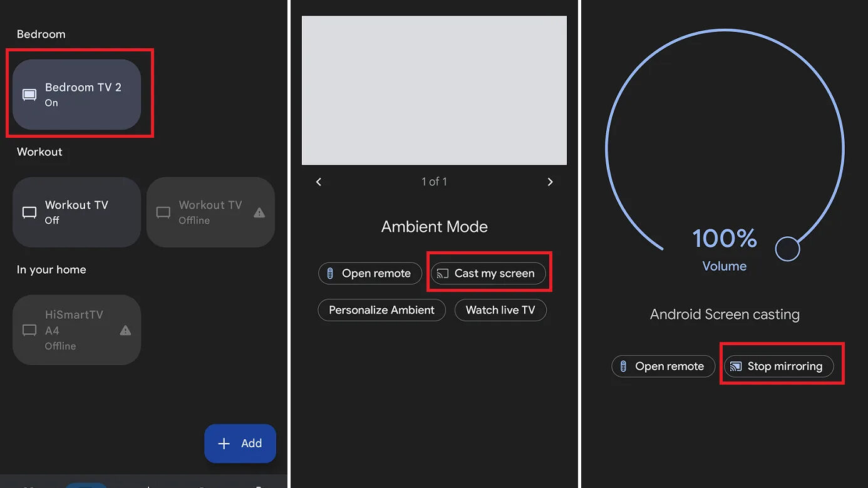Click the cast icon in Stop mirroring
Image resolution: width=868 pixels, height=488 pixels.
(736, 366)
